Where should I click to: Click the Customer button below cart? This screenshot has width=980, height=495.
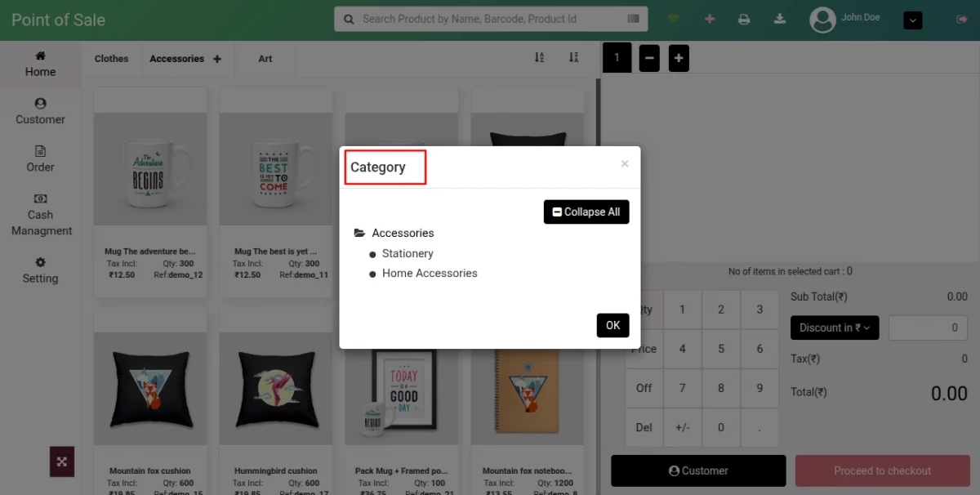click(698, 470)
